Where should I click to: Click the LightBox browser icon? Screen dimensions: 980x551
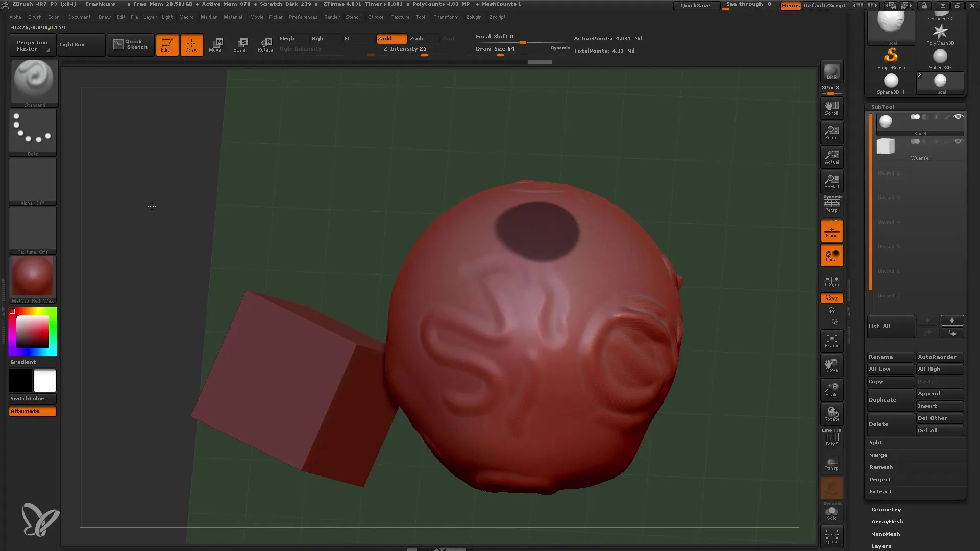(72, 44)
